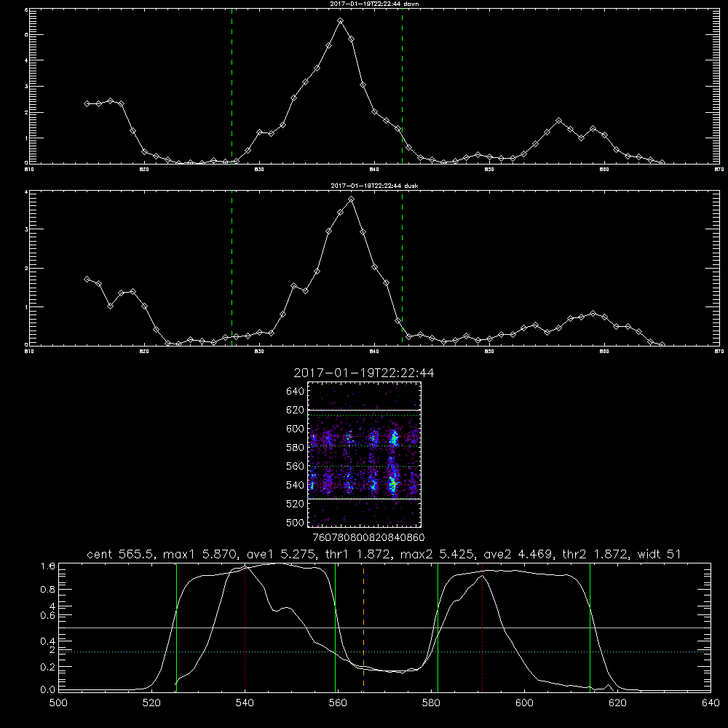This screenshot has height=728, width=728.
Task: Click the upper white horizontal line on spectral image
Action: (x=364, y=410)
